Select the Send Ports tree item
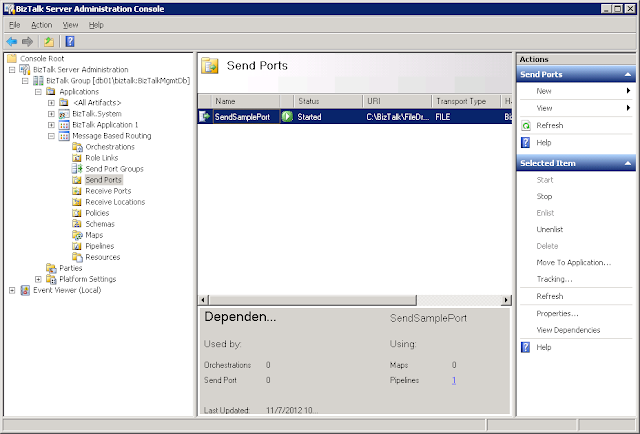This screenshot has height=434, width=640. pos(104,180)
